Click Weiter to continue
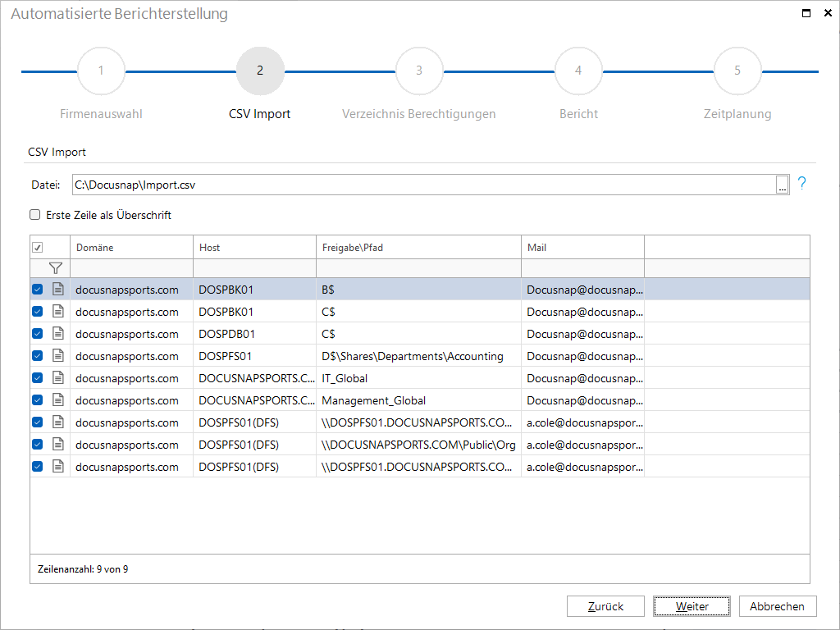Image resolution: width=840 pixels, height=630 pixels. pyautogui.click(x=692, y=606)
